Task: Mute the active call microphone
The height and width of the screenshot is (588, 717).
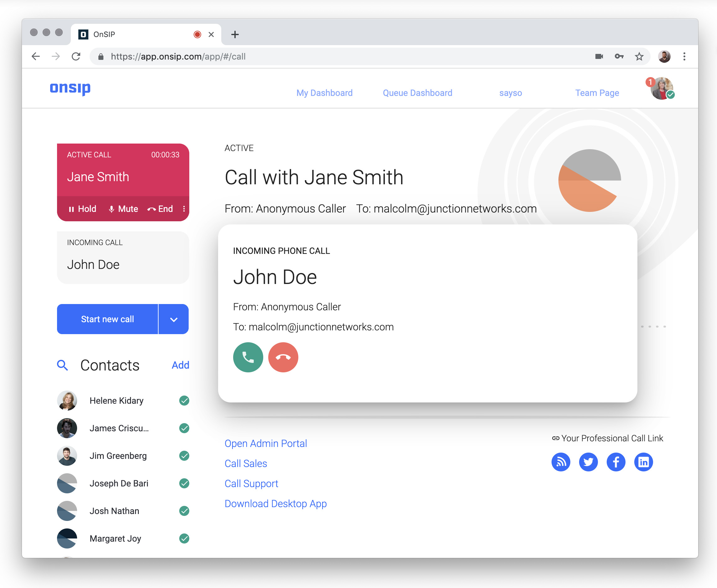Action: pos(123,209)
